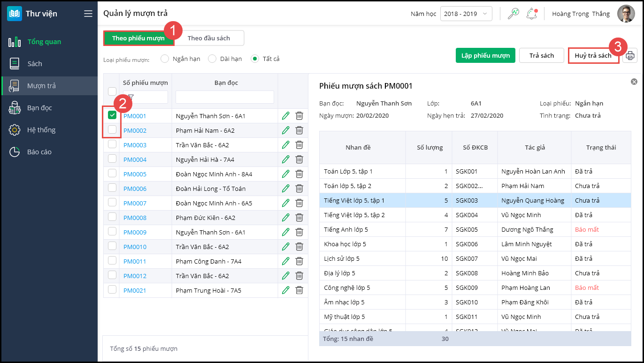Viewport: 644px width, 363px height.
Task: Open the notification bell icon
Action: 531,14
